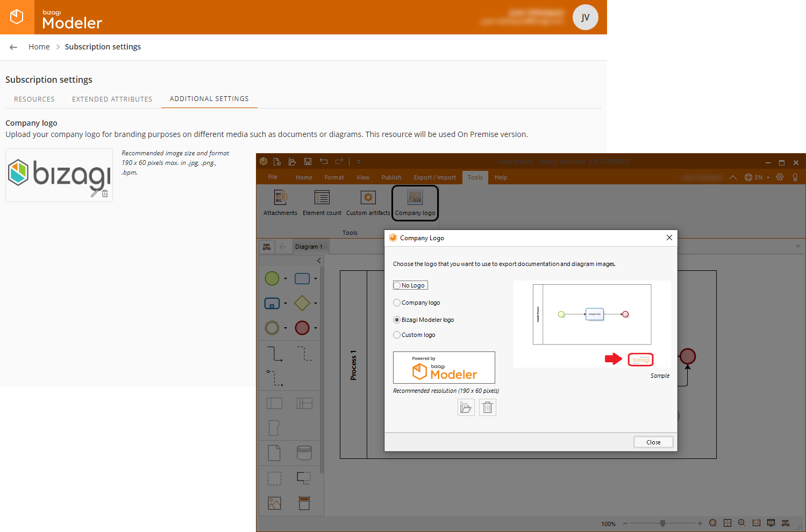Select Gateway diamond in palette
Image resolution: width=806 pixels, height=532 pixels.
(x=302, y=303)
